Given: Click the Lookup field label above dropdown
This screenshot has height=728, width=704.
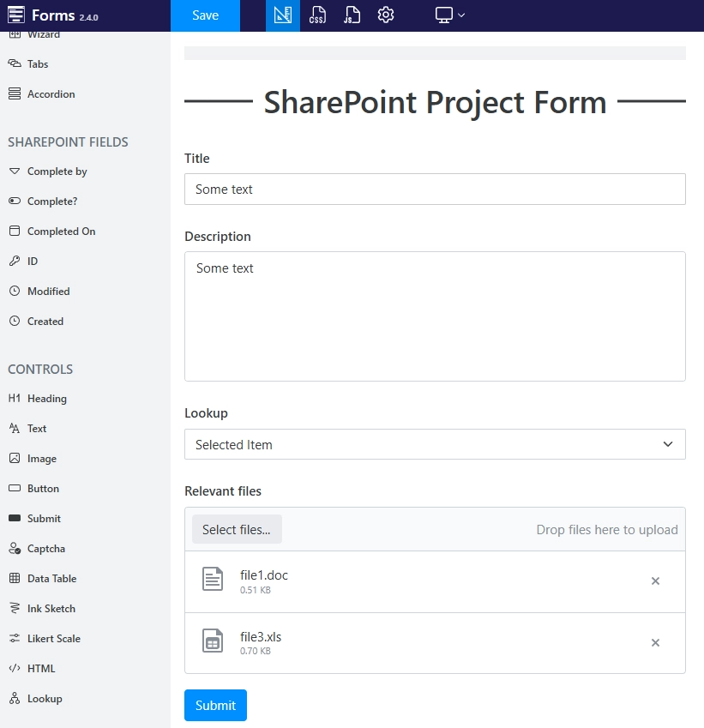Looking at the screenshot, I should 206,413.
